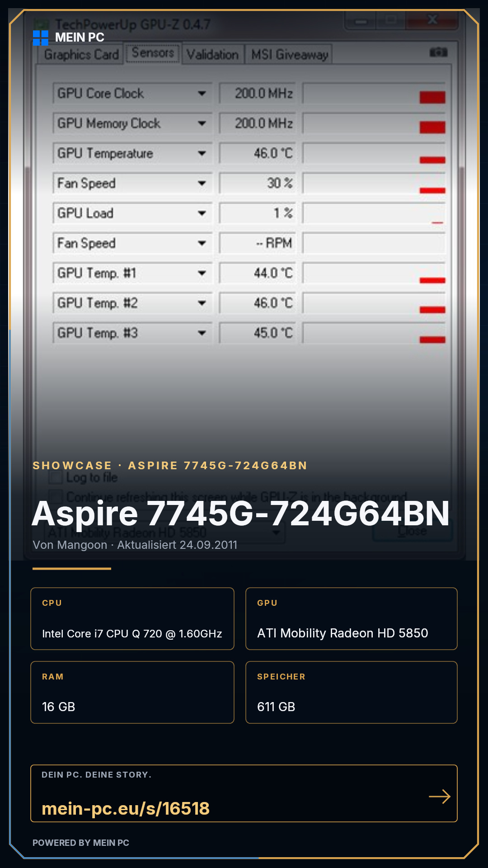Open the Validation tab

(212, 55)
